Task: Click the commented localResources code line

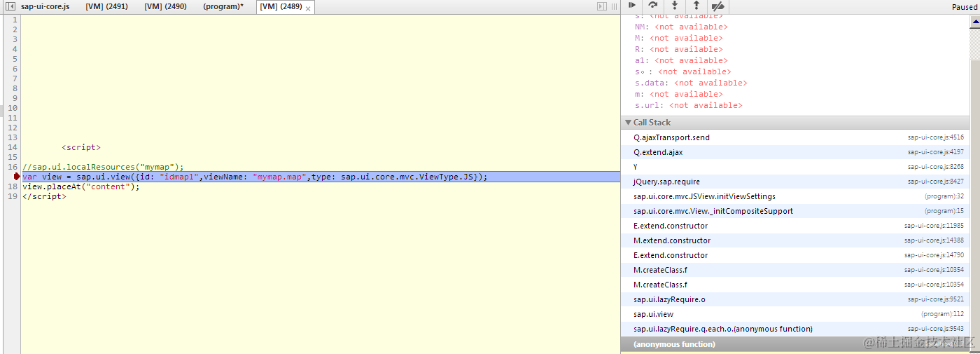Action: click(x=103, y=167)
